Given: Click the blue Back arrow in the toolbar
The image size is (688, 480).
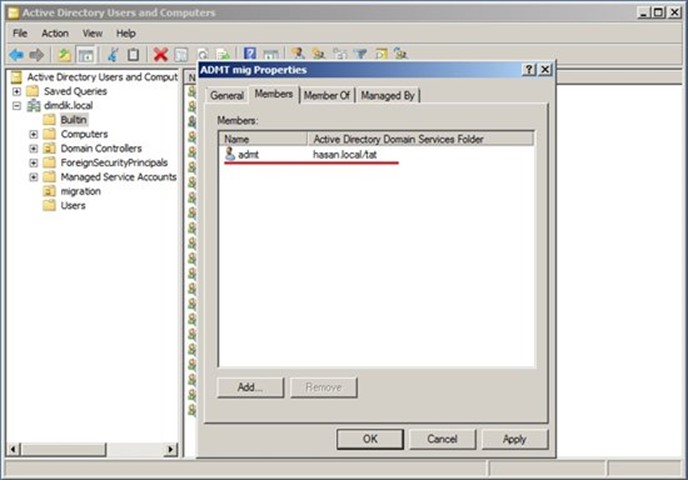Looking at the screenshot, I should [16, 55].
